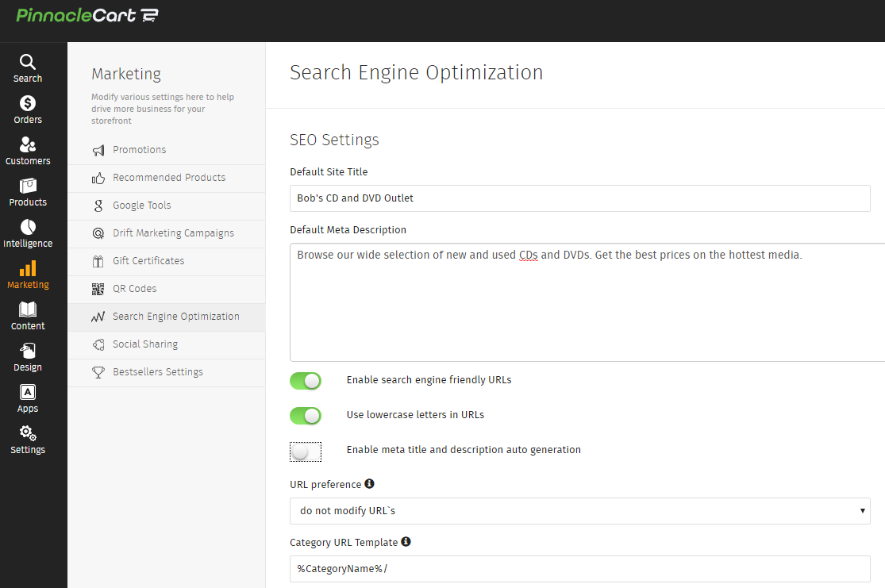Screen dimensions: 885x588
Task: Open Marketing bar chart icon
Action: pos(28,268)
